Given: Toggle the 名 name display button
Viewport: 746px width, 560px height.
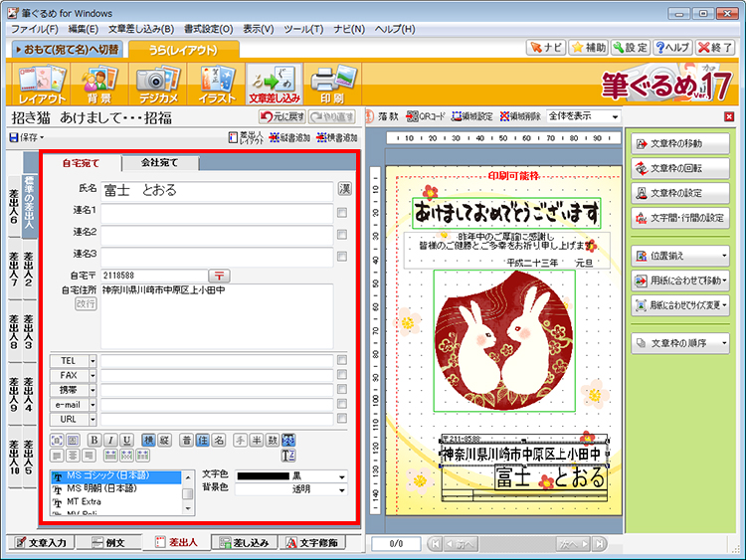Looking at the screenshot, I should [219, 440].
